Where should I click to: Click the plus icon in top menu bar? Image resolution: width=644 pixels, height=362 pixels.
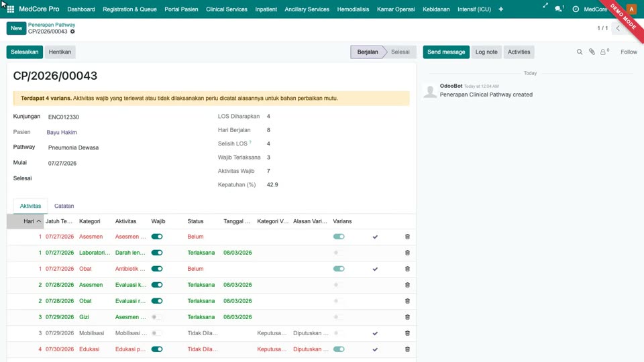(500, 9)
